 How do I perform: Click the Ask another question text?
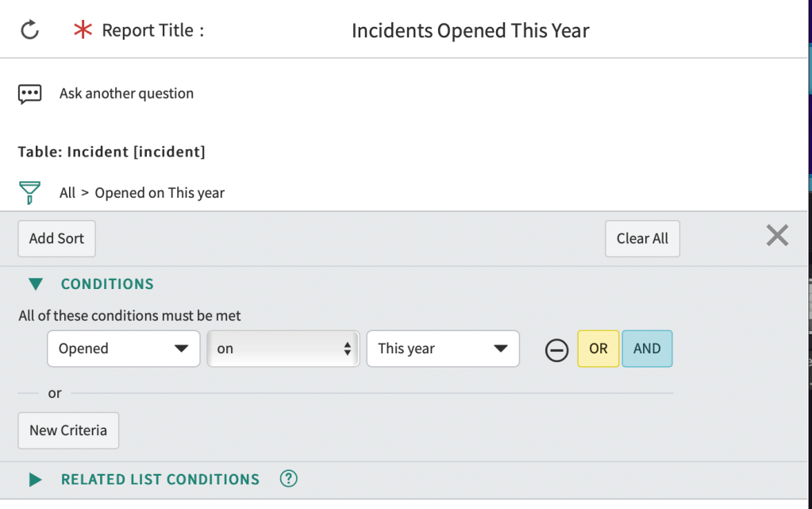pyautogui.click(x=126, y=94)
